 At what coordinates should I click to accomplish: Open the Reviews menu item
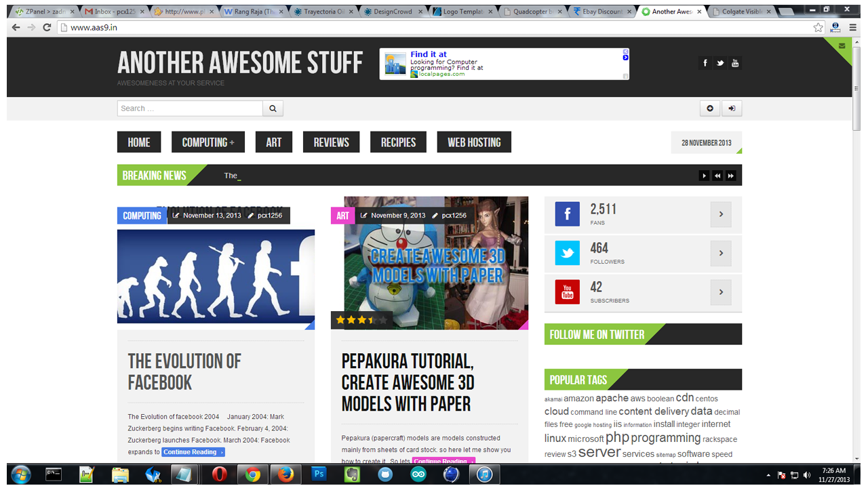tap(331, 142)
